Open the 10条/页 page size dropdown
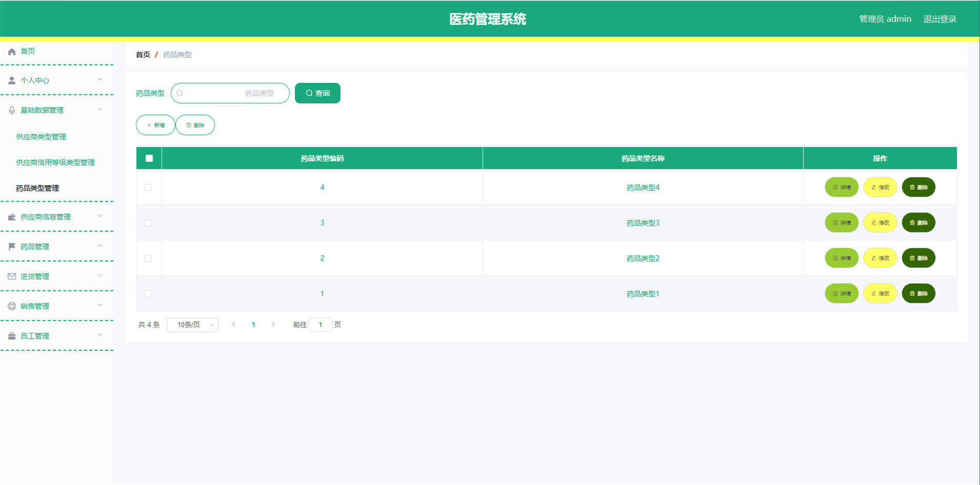The height and width of the screenshot is (485, 980). 193,325
